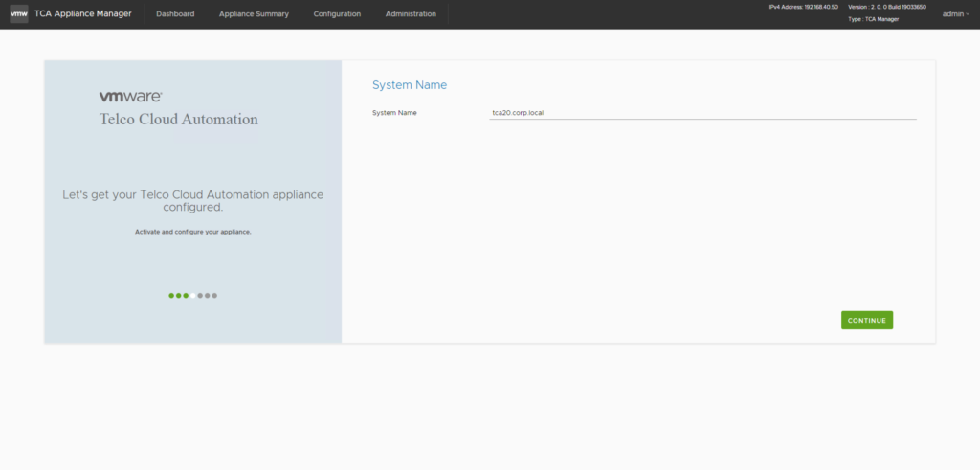
Task: Click the Telco Cloud Automation heading
Action: tap(179, 120)
